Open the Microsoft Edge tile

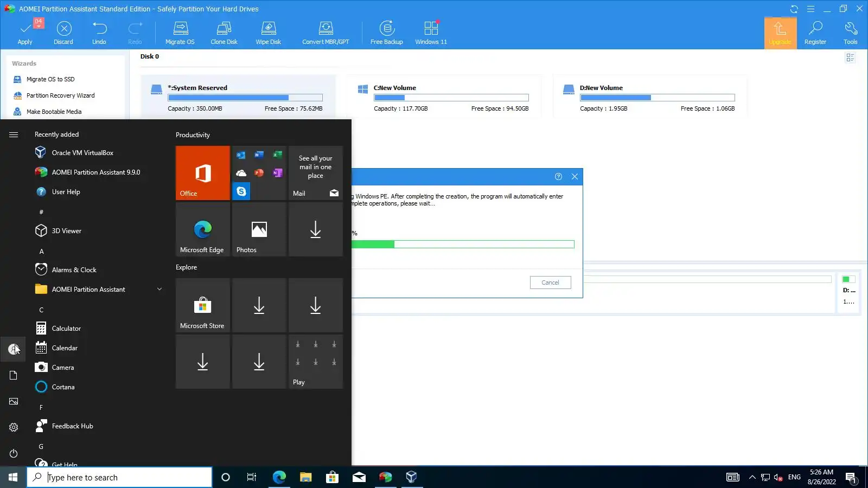pyautogui.click(x=203, y=229)
